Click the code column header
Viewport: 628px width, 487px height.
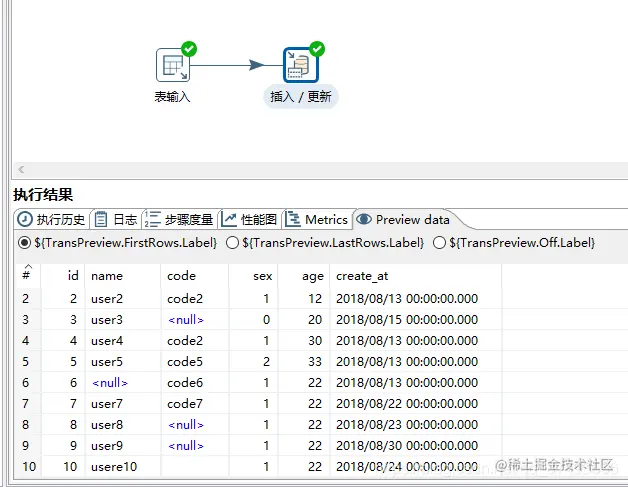point(195,276)
